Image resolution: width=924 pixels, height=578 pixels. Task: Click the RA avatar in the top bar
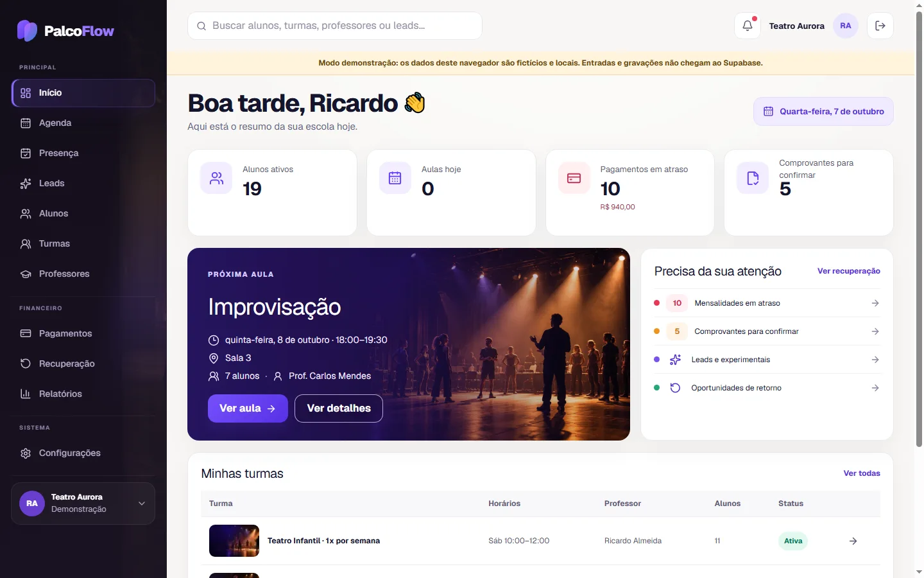(845, 26)
